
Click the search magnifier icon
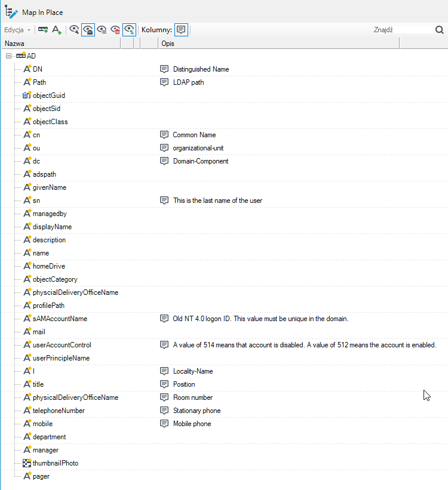(439, 30)
